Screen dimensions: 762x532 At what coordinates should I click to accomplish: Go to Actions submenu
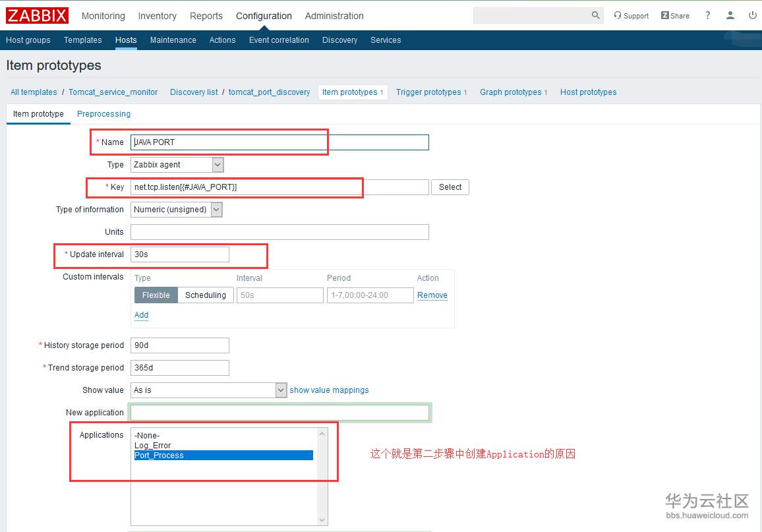pyautogui.click(x=223, y=40)
